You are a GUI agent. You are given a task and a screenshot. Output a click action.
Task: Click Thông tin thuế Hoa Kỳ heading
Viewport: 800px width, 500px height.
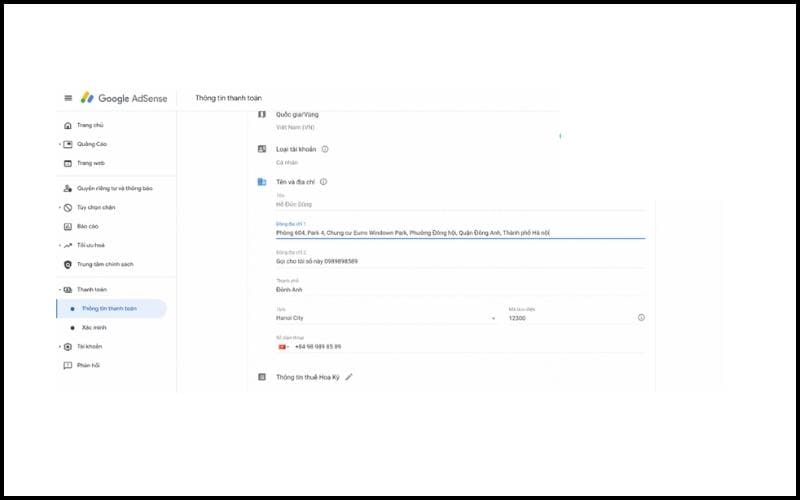pos(308,377)
